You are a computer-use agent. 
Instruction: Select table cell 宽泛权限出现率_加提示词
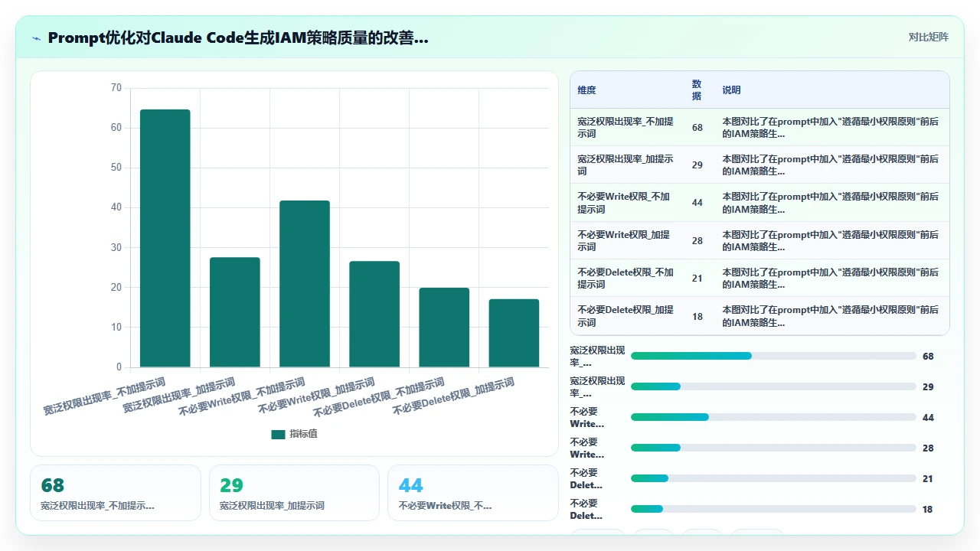coord(626,165)
